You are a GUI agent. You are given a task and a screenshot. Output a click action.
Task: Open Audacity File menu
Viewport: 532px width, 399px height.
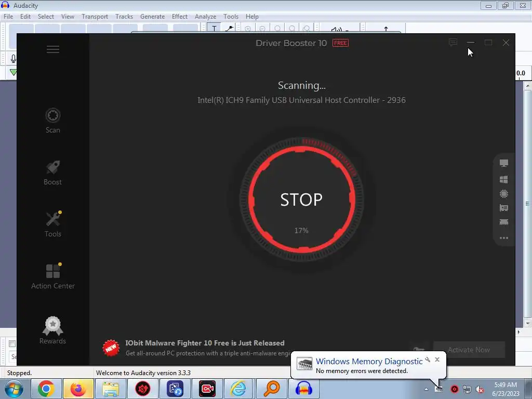pos(8,16)
